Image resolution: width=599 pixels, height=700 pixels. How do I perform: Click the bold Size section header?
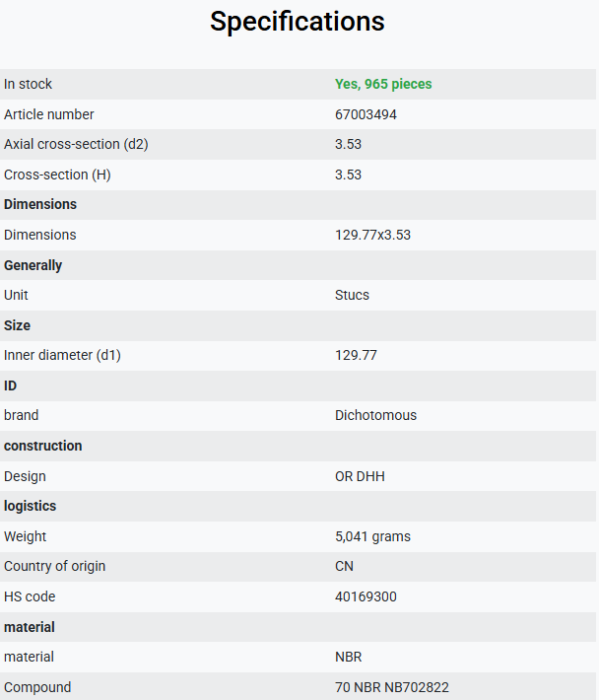click(17, 325)
